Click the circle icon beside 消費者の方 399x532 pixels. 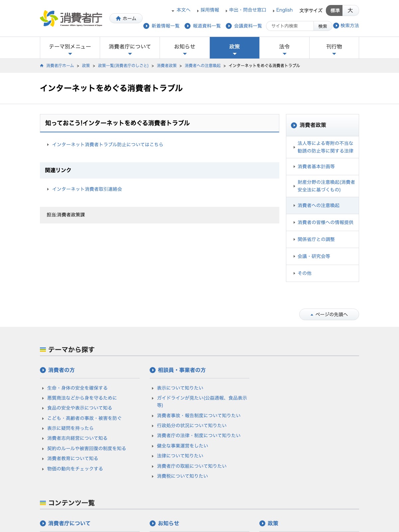coord(43,370)
